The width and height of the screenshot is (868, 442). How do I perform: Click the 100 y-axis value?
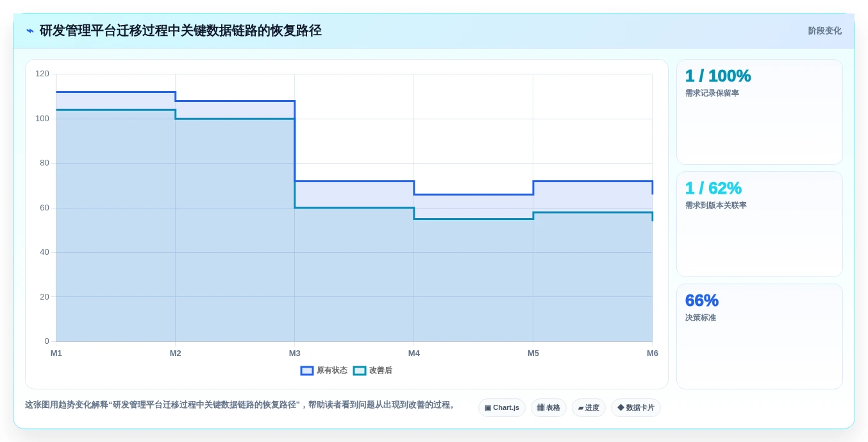pos(42,119)
